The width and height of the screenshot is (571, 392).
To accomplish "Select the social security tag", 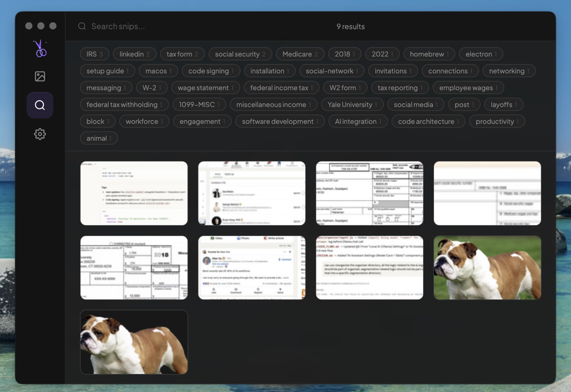I will [240, 54].
